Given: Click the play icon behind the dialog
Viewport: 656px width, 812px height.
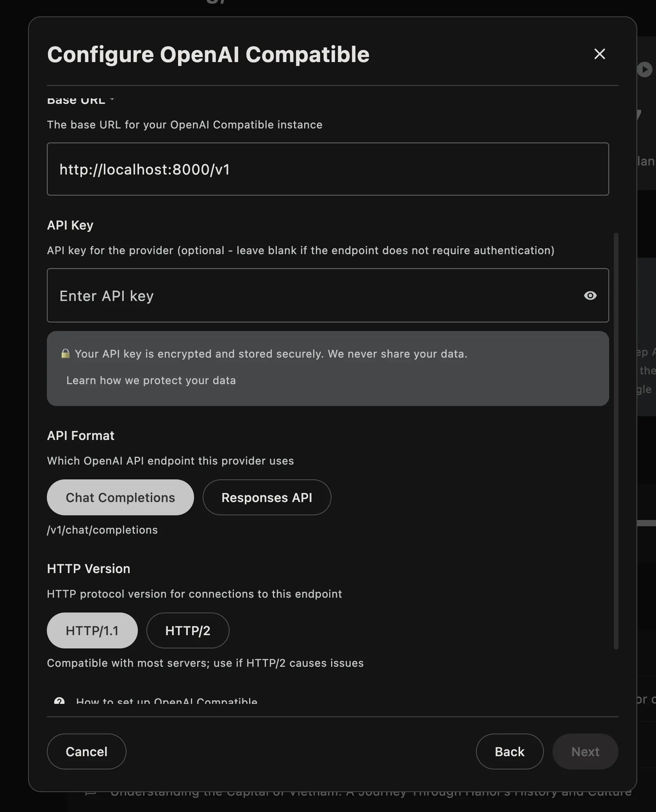Looking at the screenshot, I should (645, 69).
